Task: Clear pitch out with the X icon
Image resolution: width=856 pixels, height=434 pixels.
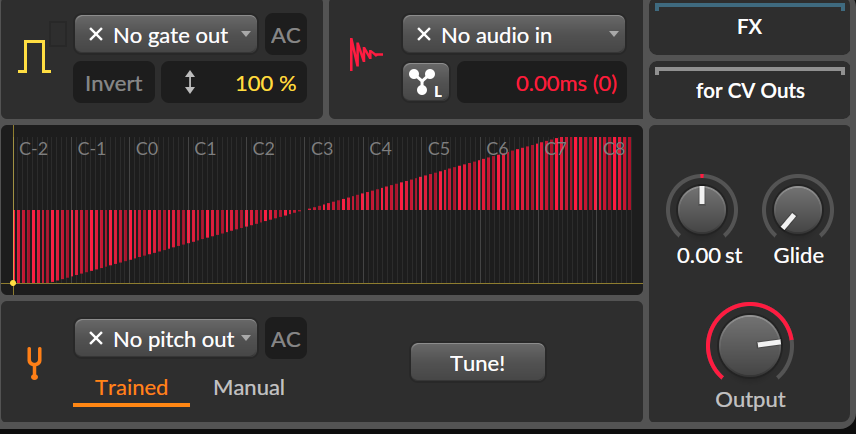Action: 96,338
